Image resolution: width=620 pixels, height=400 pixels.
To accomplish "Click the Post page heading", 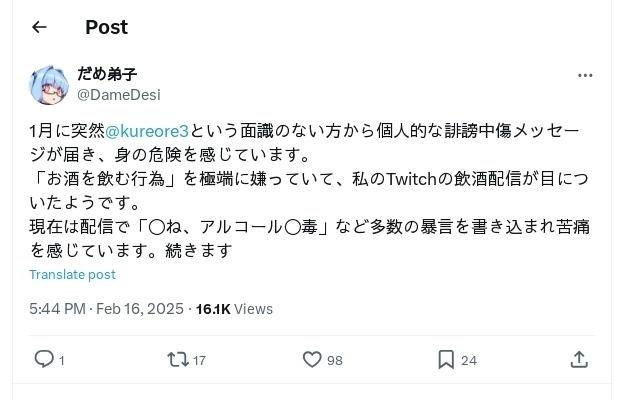I will pyautogui.click(x=106, y=27).
